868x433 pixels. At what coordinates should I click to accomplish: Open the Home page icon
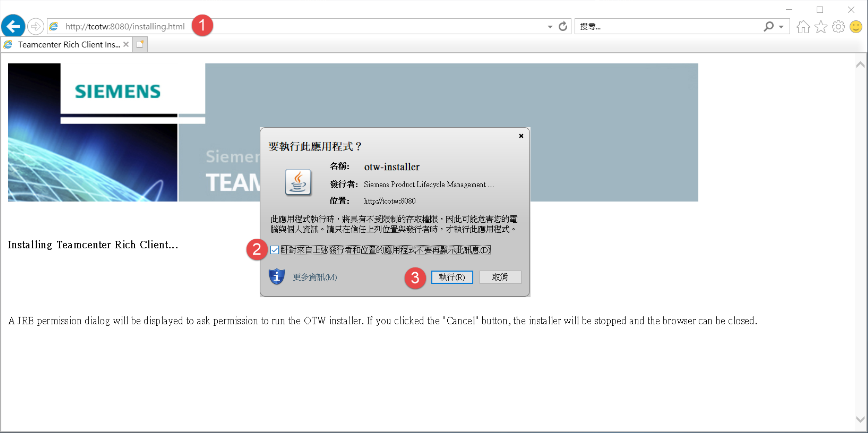tap(803, 27)
